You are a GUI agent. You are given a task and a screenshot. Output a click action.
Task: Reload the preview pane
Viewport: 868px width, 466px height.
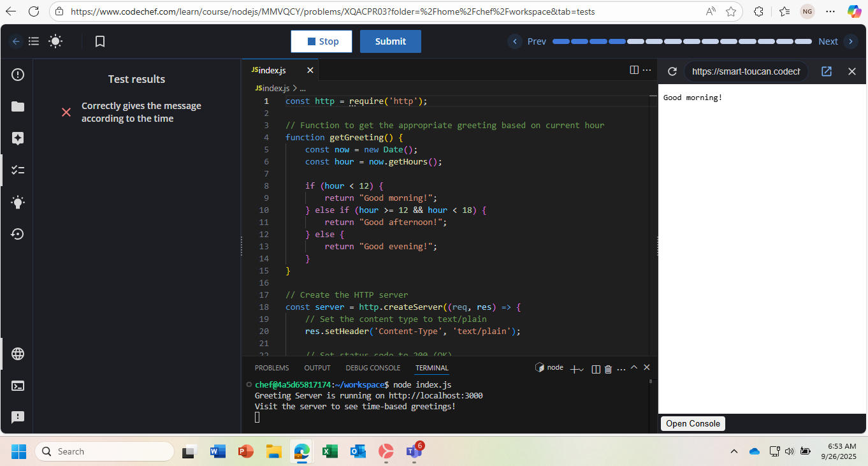(x=672, y=71)
